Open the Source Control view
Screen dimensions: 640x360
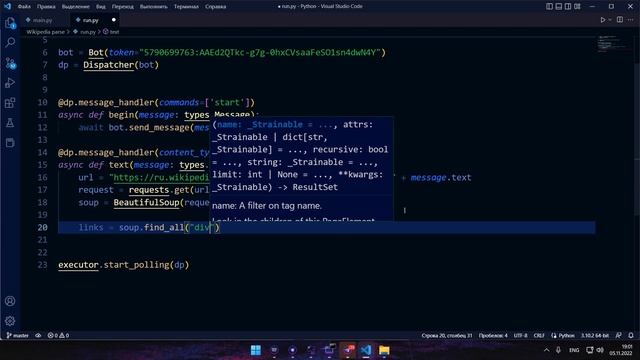(x=10, y=63)
